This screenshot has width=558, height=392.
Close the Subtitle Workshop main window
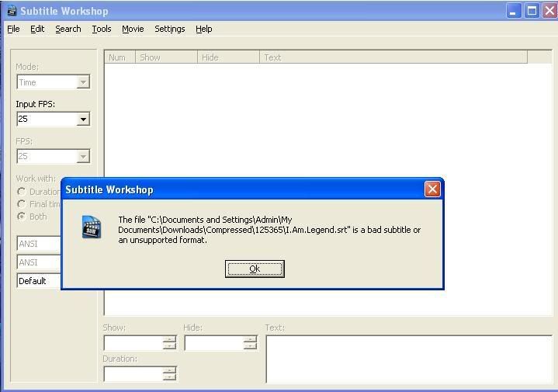click(x=549, y=11)
